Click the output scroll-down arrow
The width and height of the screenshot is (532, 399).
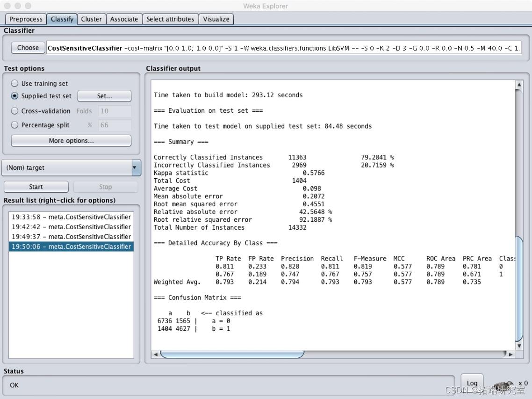tap(519, 346)
